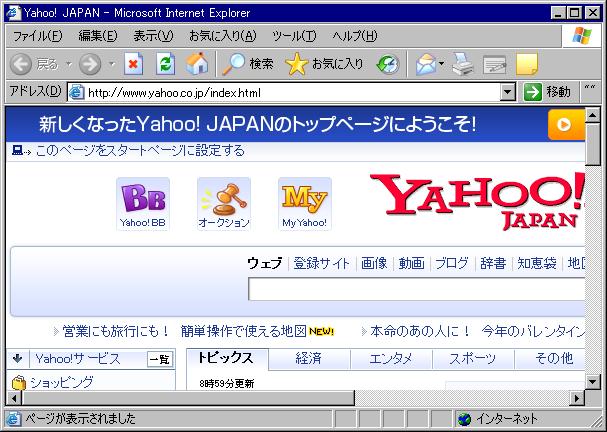Viewport: 607px width, 432px height.
Task: Open the Forward button history dropdown arrow
Action: coord(111,64)
